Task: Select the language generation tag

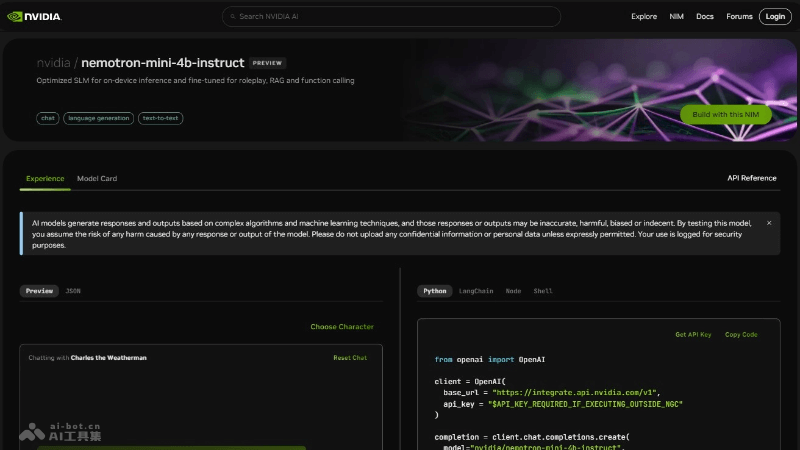Action: (x=98, y=118)
